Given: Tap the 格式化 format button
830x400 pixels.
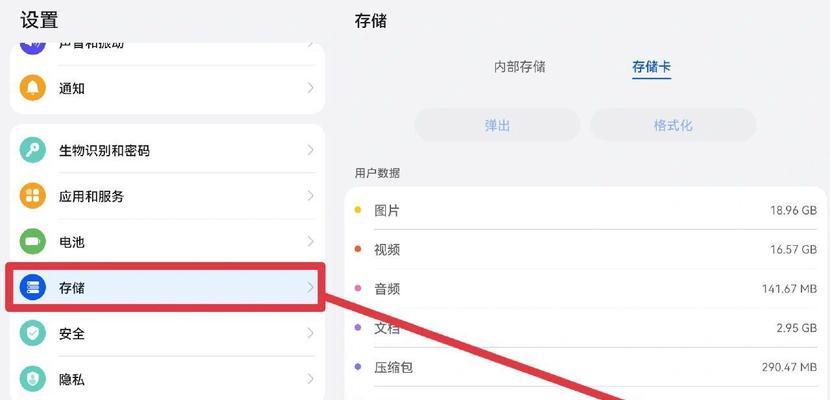Looking at the screenshot, I should [673, 125].
